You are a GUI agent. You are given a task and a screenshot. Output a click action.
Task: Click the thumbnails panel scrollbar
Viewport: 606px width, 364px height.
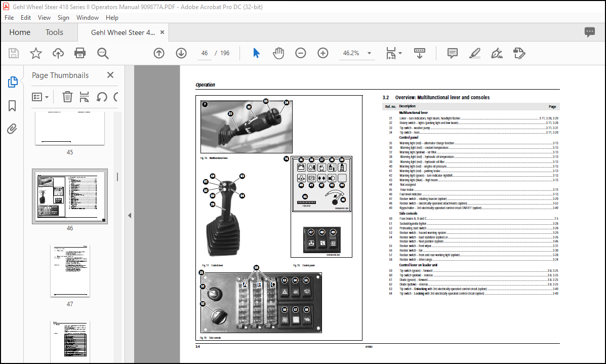(x=117, y=177)
